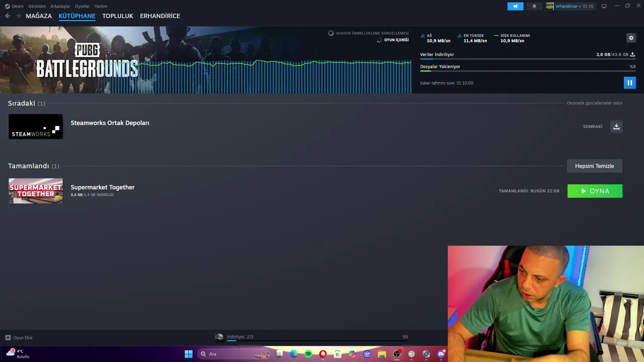Open Microsoft Edge from the taskbar
The height and width of the screenshot is (362, 644).
coord(294,354)
